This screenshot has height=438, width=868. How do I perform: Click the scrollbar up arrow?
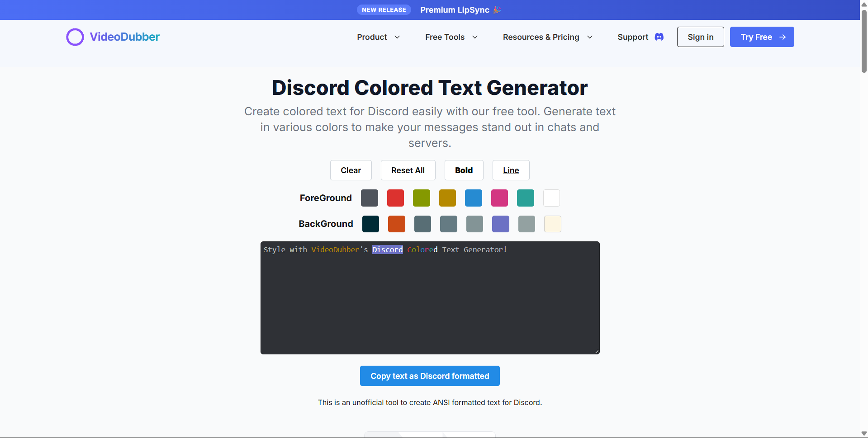864,4
